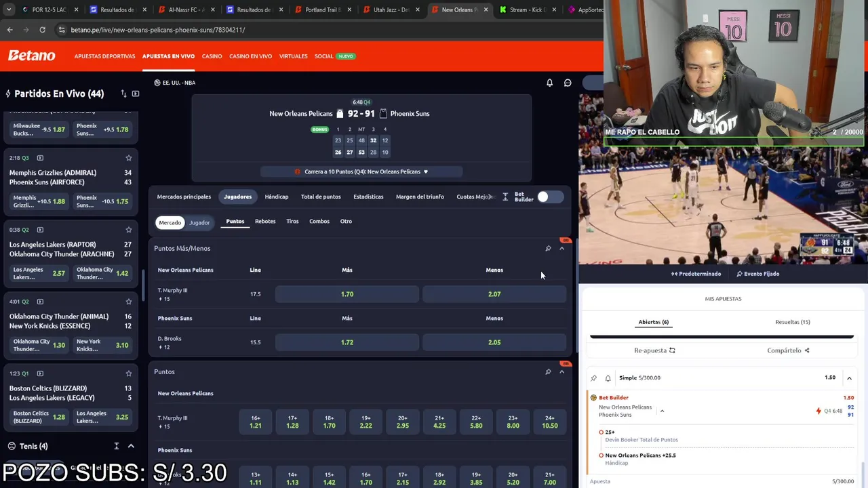Open the tab search dropdown in browser
Screen dimensions: 868x488
(9, 9)
